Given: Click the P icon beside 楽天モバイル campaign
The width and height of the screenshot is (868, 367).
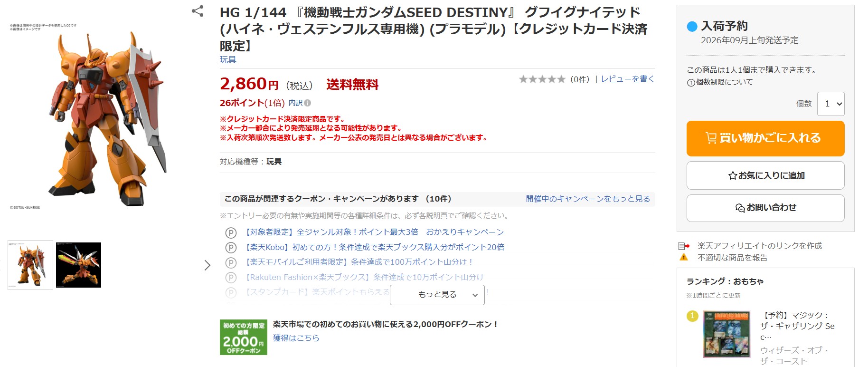Looking at the screenshot, I should (x=231, y=262).
